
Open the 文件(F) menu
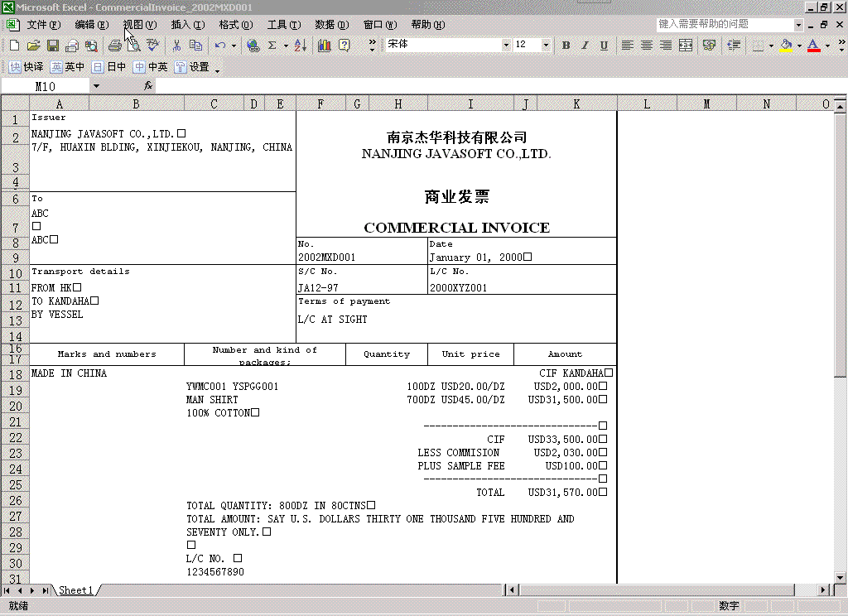click(44, 24)
